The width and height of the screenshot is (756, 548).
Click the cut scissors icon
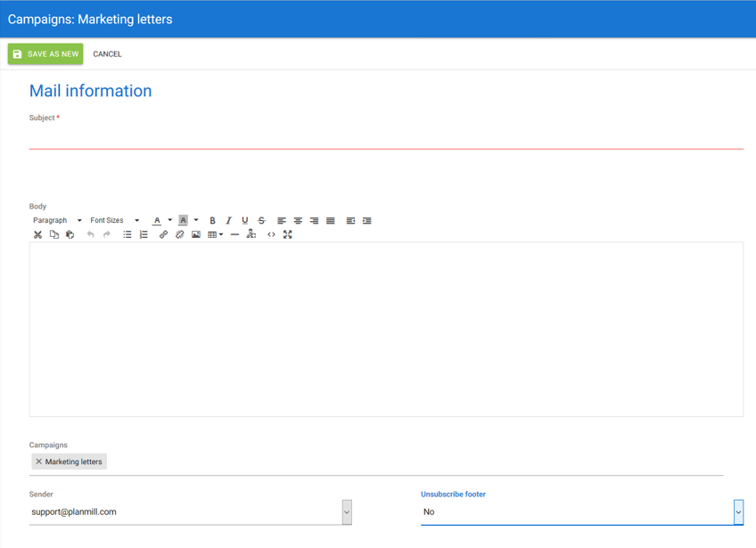click(37, 235)
